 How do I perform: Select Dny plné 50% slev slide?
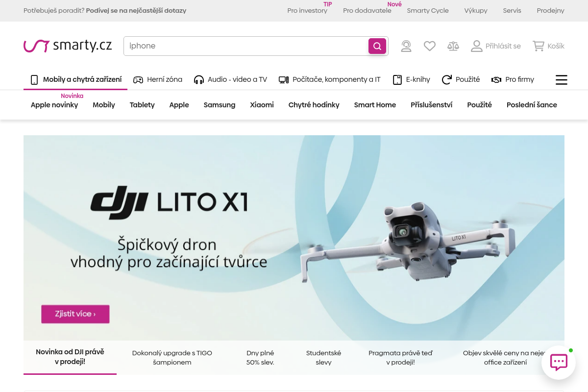[x=260, y=358]
